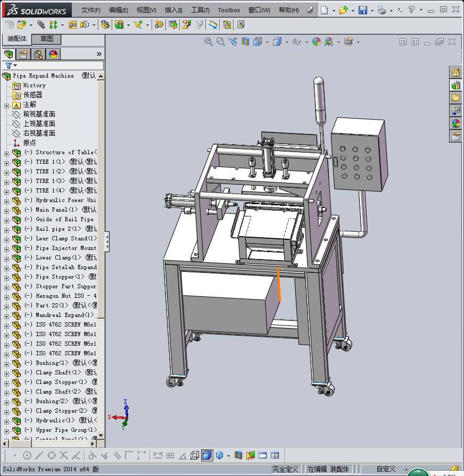Switch to the PropertyManager panel icon
464x476 pixels.
(x=23, y=54)
